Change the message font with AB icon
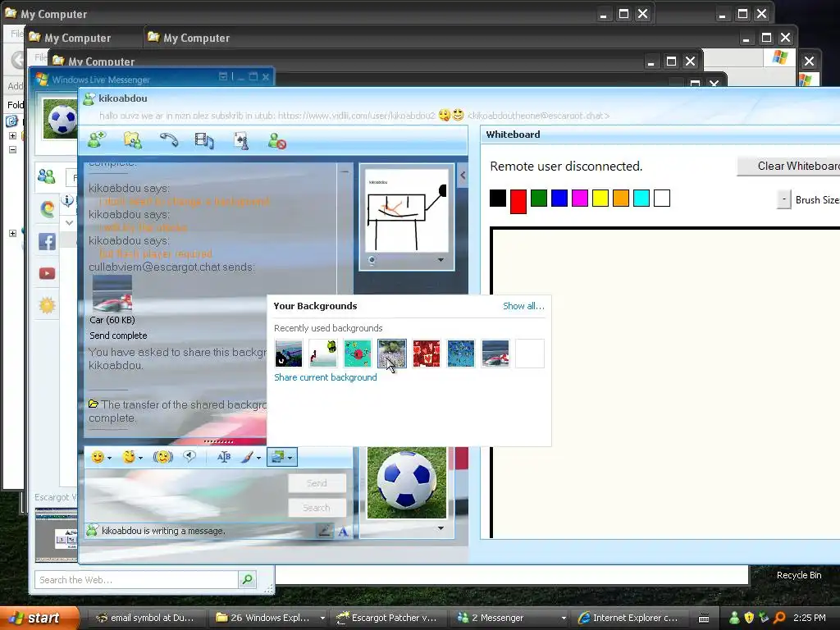Screen dimensions: 840x630 pos(223,457)
